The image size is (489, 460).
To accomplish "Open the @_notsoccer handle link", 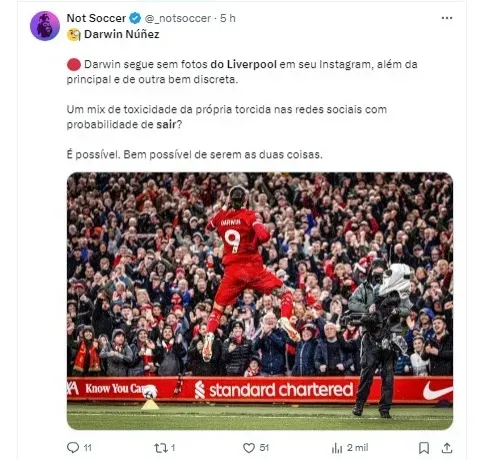I will pyautogui.click(x=177, y=18).
